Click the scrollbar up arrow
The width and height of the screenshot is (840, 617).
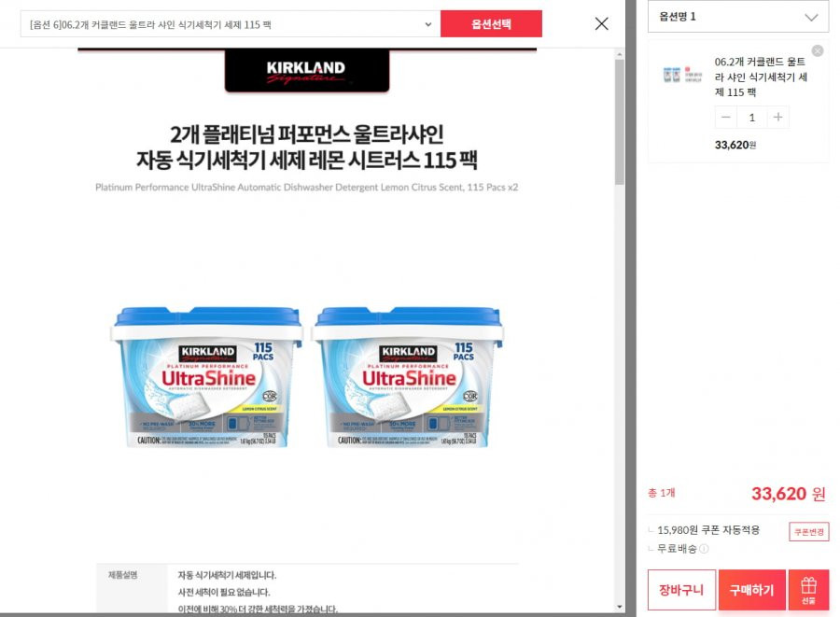(620, 54)
